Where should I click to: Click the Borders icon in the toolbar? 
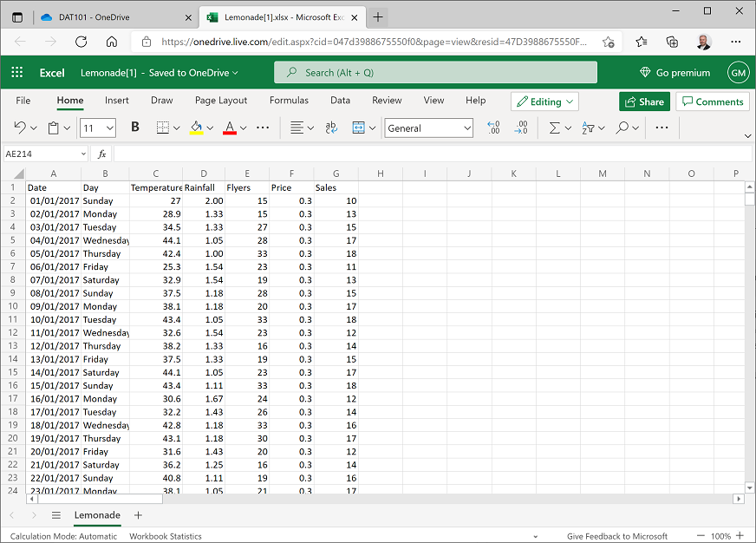click(x=162, y=128)
